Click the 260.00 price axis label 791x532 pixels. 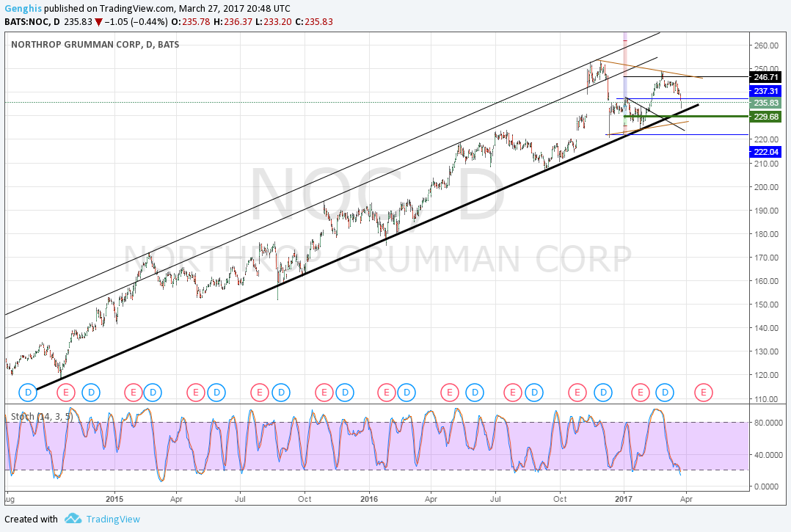coord(766,45)
